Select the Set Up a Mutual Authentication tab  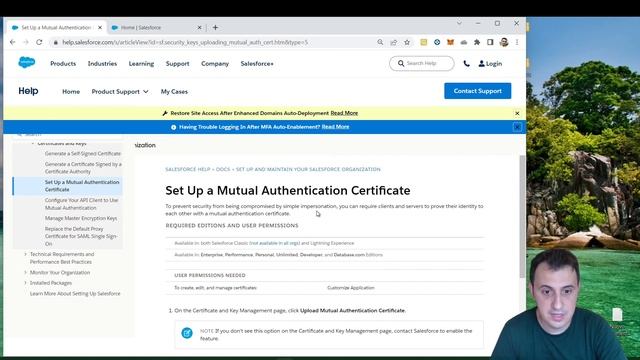click(56, 27)
